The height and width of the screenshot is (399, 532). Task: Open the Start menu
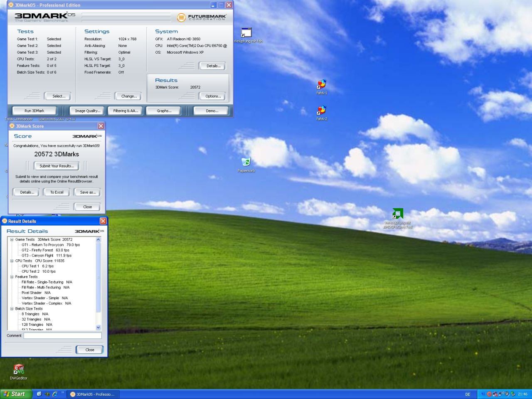click(16, 394)
